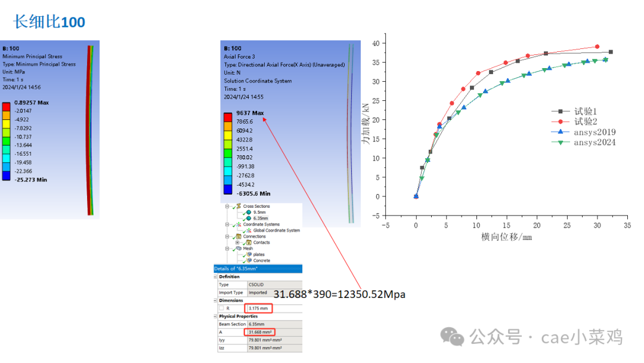Click the 长细比100 slide heading
Viewport: 644px width, 363px height.
[49, 21]
